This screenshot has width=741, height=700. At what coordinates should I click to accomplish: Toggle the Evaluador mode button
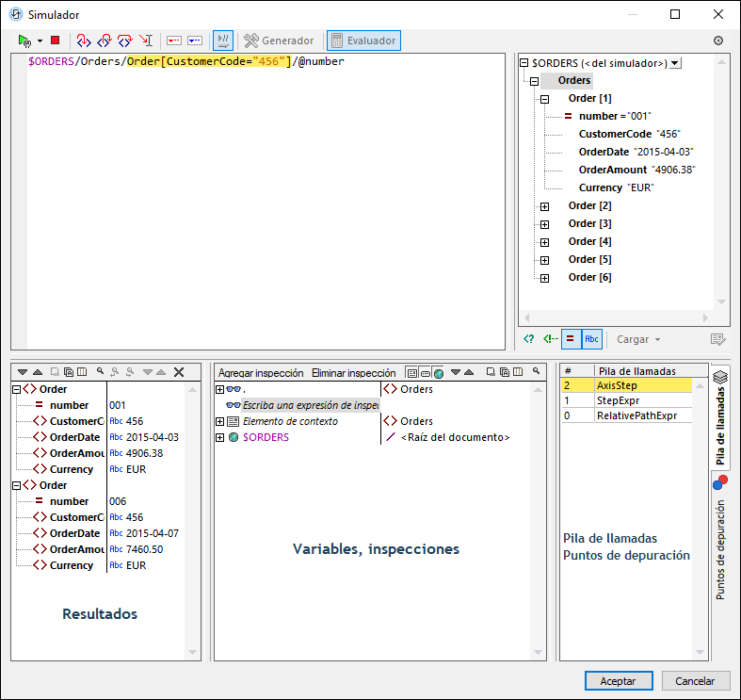point(363,41)
